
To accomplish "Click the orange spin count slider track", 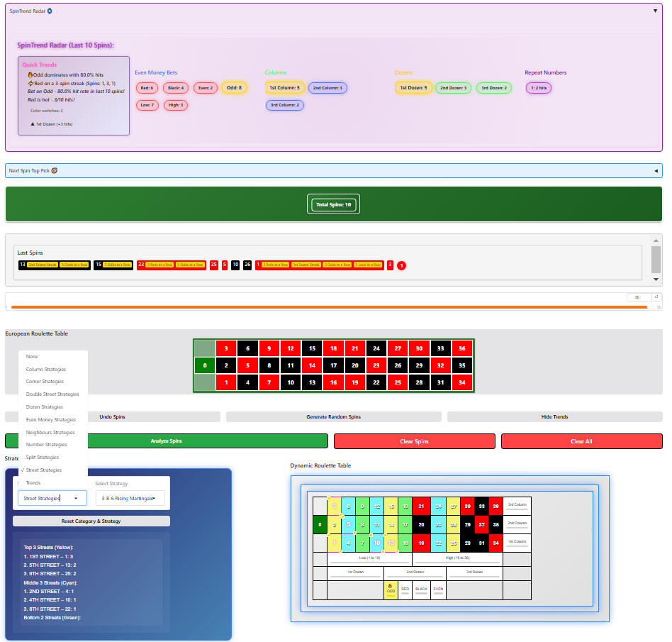I will point(329,307).
